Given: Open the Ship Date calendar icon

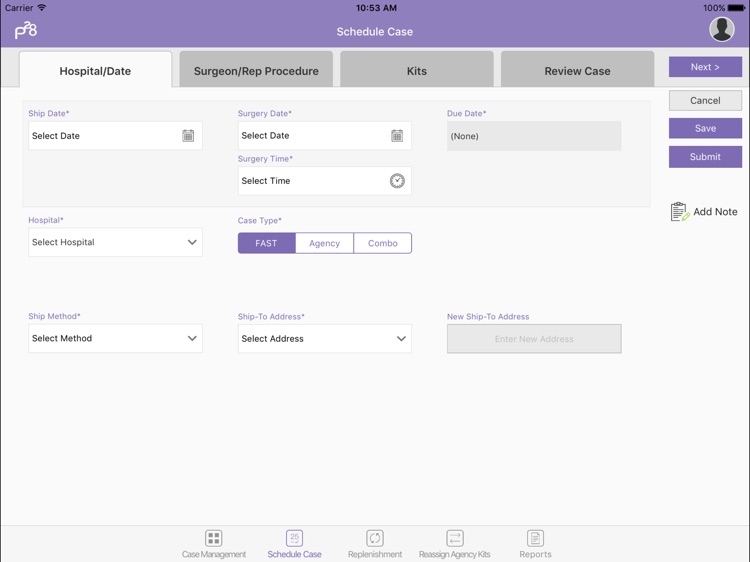Looking at the screenshot, I should pyautogui.click(x=188, y=136).
